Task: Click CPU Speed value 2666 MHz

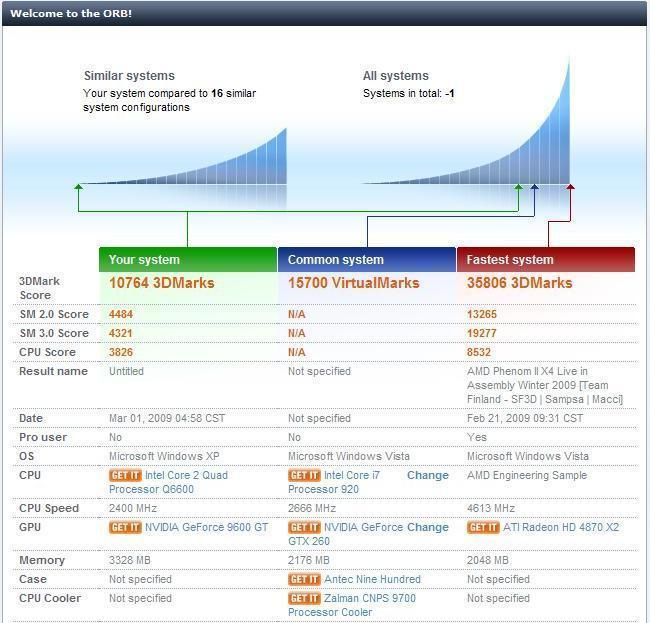Action: (x=312, y=508)
